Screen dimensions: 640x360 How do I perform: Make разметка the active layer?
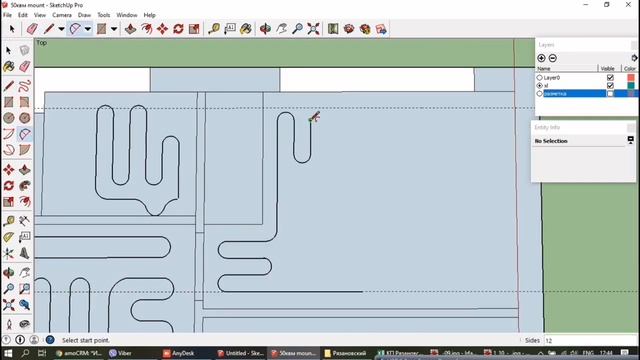coord(540,94)
